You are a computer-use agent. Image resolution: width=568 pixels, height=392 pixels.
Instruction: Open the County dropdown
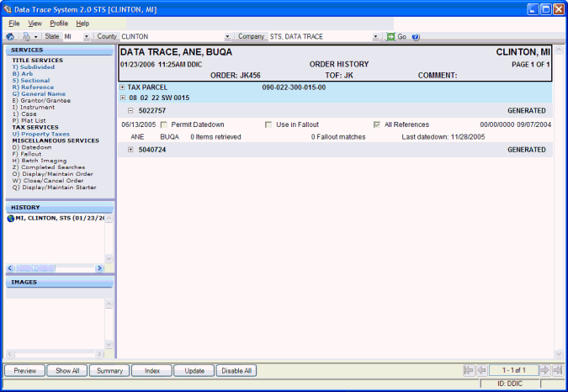(x=227, y=36)
